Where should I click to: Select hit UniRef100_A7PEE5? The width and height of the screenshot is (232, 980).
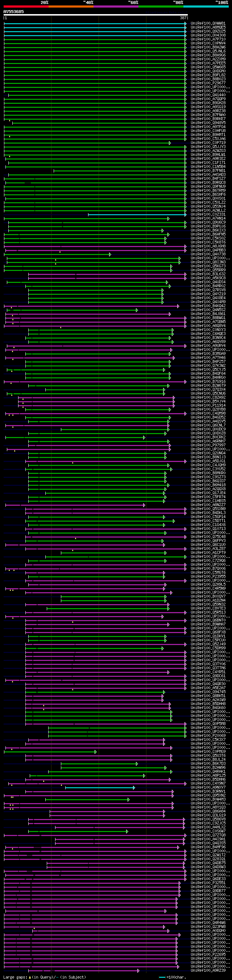tap(208, 63)
